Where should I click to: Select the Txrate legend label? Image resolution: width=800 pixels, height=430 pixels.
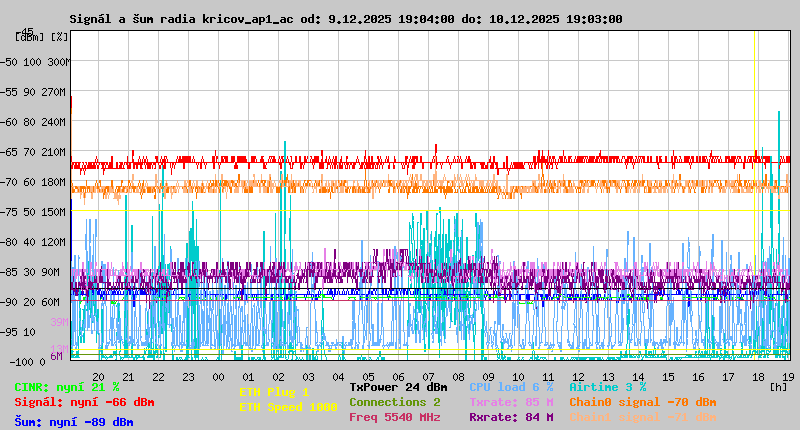pyautogui.click(x=510, y=402)
